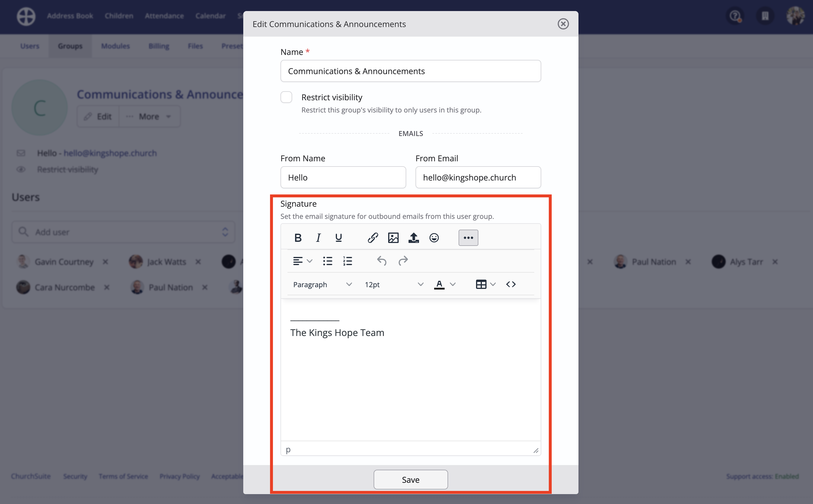Apply underline formatting to signature text
This screenshot has height=504, width=813.
(338, 237)
